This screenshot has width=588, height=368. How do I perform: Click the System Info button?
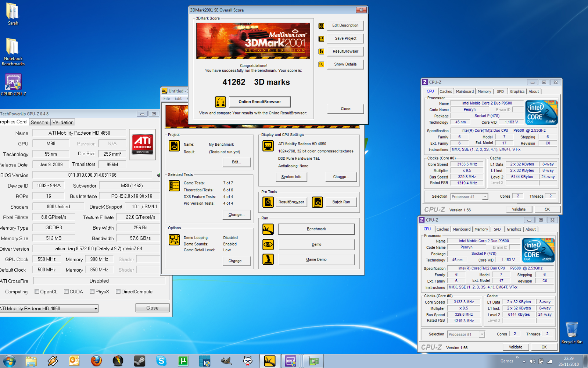tap(291, 177)
